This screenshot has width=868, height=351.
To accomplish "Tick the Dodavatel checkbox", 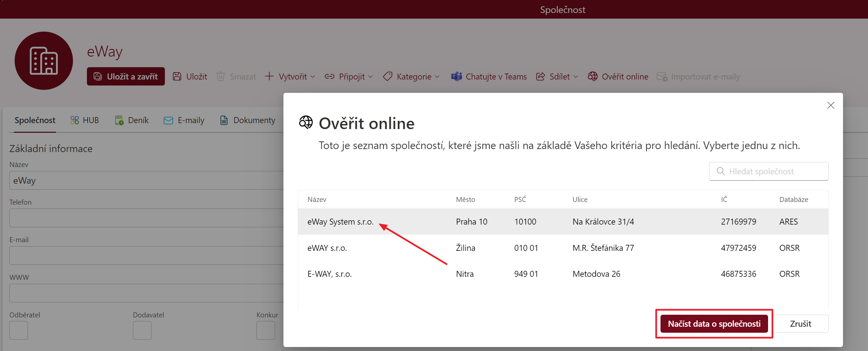I will [x=142, y=330].
